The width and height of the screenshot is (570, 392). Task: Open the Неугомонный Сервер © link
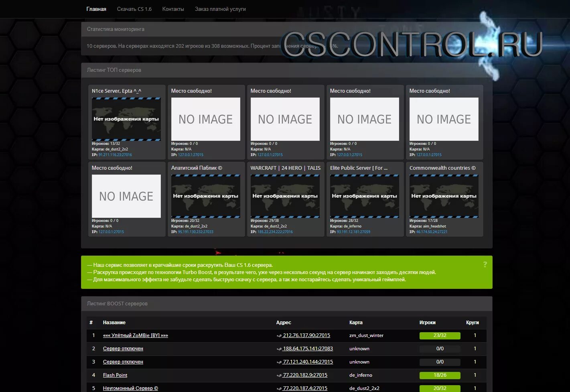[x=130, y=388]
